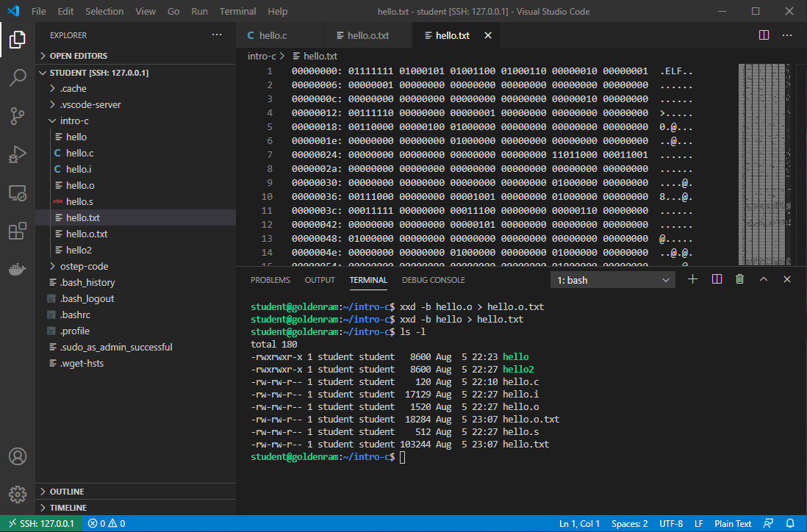The image size is (807, 532).
Task: Change end of line sequence LF
Action: point(698,523)
